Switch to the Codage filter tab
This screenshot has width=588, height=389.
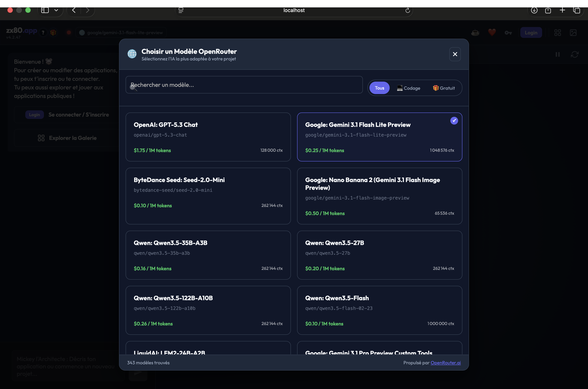pos(409,88)
